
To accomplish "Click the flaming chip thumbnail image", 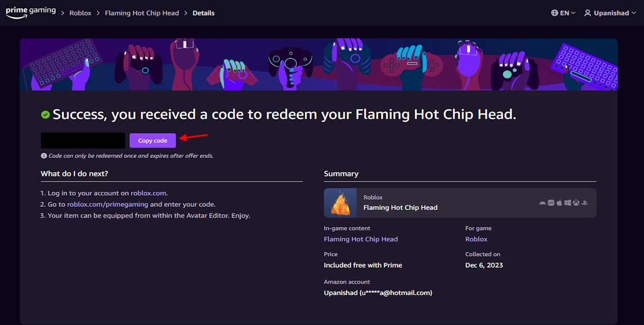I will coord(340,203).
